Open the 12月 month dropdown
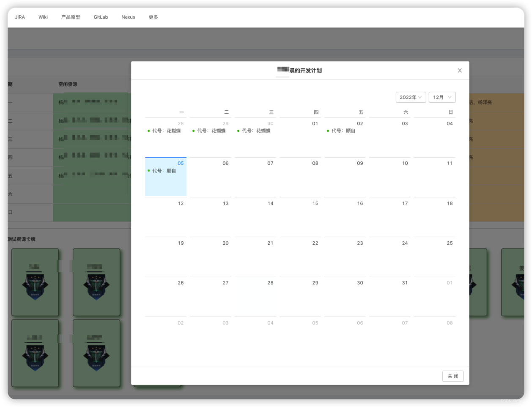Image resolution: width=532 pixels, height=407 pixels. click(442, 97)
